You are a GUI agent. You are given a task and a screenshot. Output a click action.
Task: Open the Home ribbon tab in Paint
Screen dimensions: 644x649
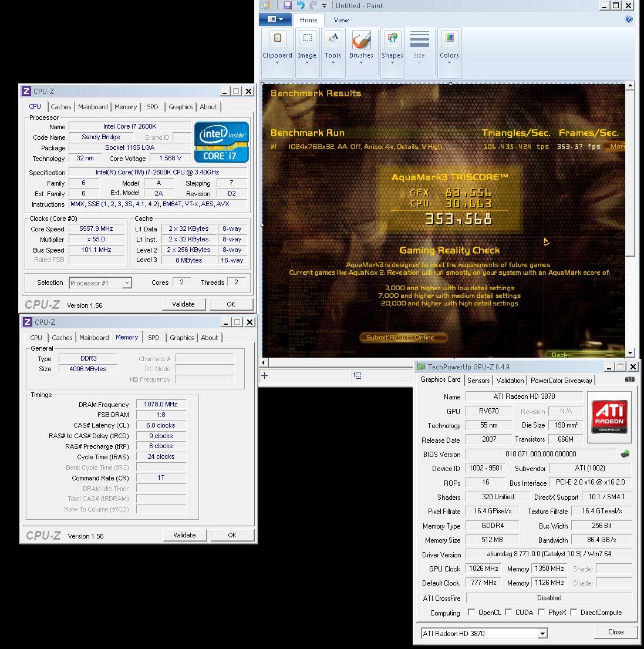point(309,20)
